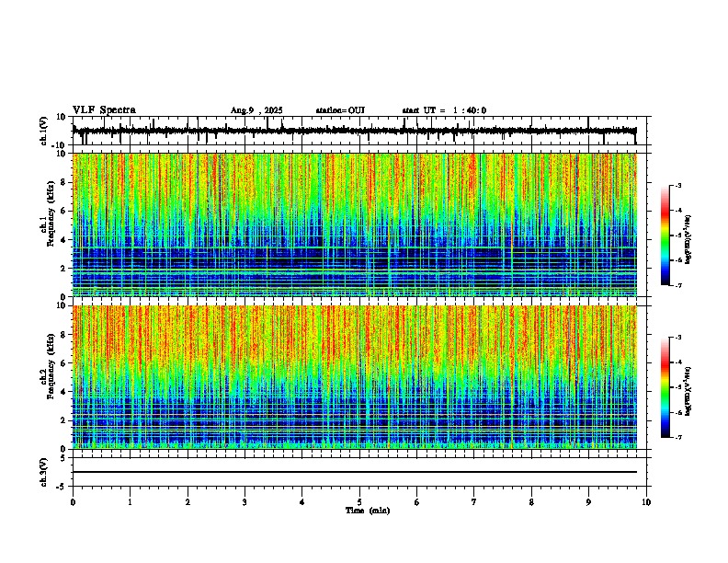Select the "start UT = 1 : 40: 0" text
The width and height of the screenshot is (728, 563).
pyautogui.click(x=444, y=110)
